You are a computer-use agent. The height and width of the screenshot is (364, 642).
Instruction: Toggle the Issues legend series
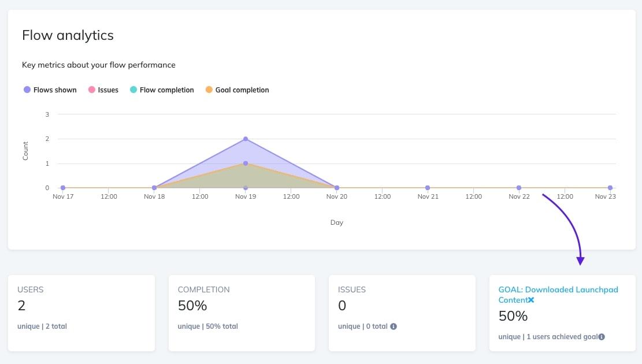click(103, 90)
